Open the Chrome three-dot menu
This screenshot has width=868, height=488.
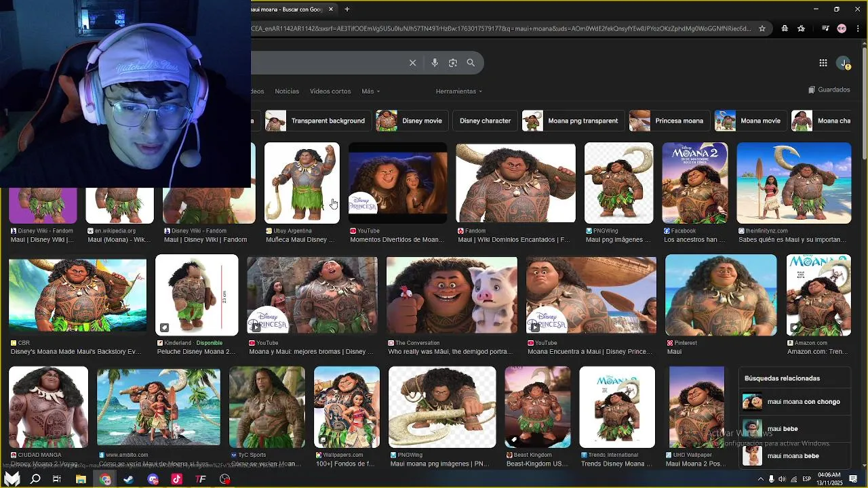point(859,28)
